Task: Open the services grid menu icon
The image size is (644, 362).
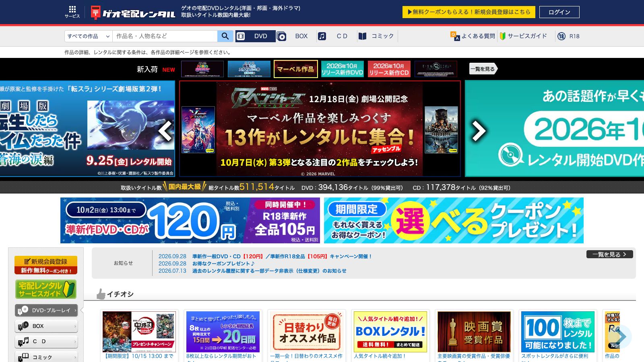Action: point(72,12)
